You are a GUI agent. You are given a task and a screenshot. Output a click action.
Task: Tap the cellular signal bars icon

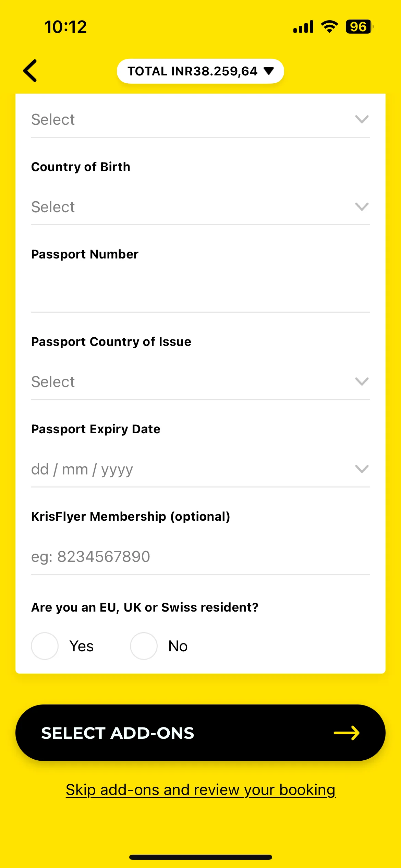(x=303, y=27)
